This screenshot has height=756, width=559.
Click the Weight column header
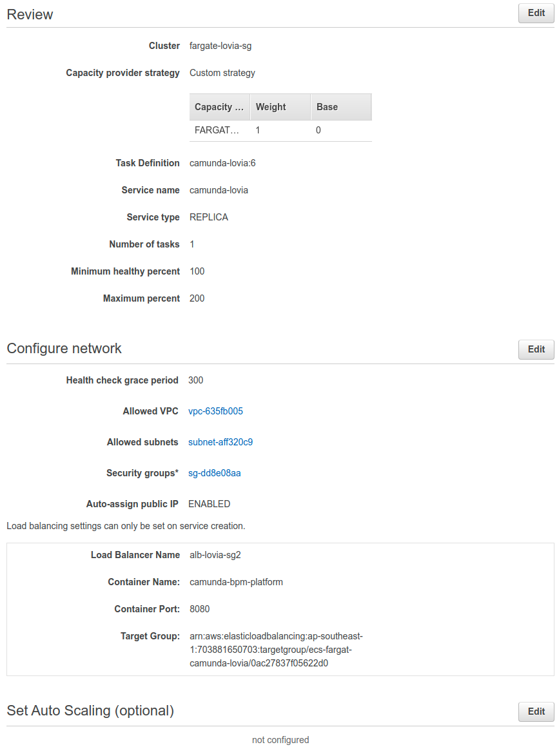pyautogui.click(x=280, y=107)
